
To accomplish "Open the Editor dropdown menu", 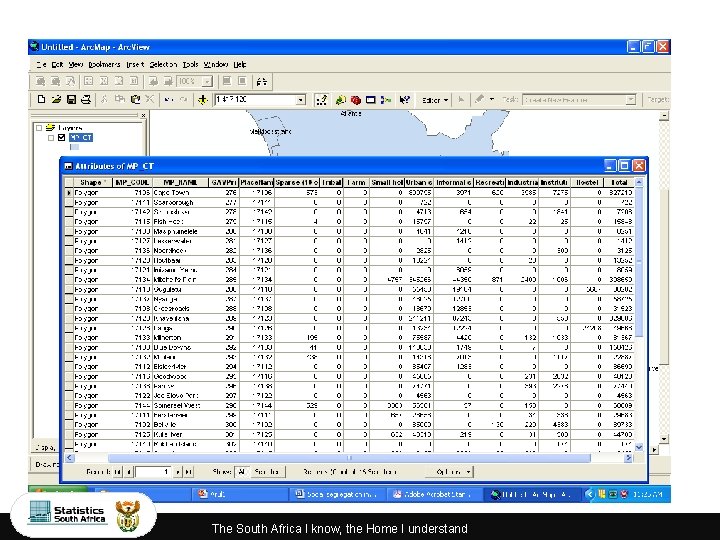I will tap(434, 100).
